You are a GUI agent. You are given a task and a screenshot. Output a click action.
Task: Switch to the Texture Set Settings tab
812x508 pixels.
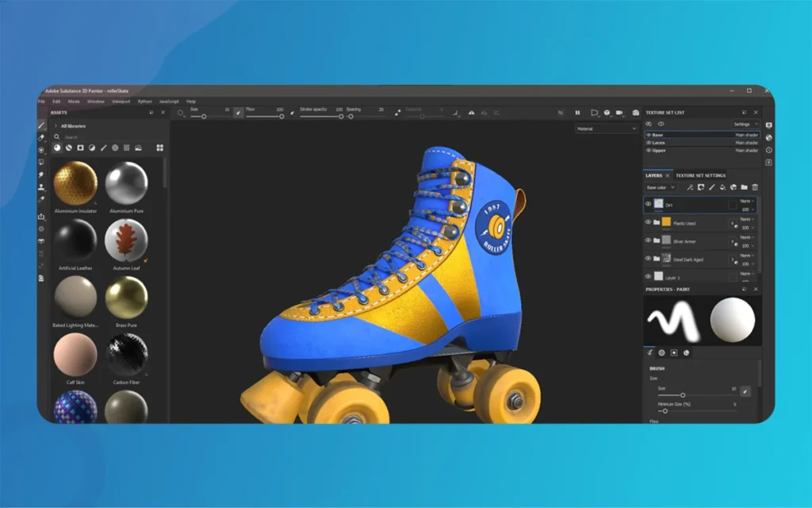(x=699, y=175)
